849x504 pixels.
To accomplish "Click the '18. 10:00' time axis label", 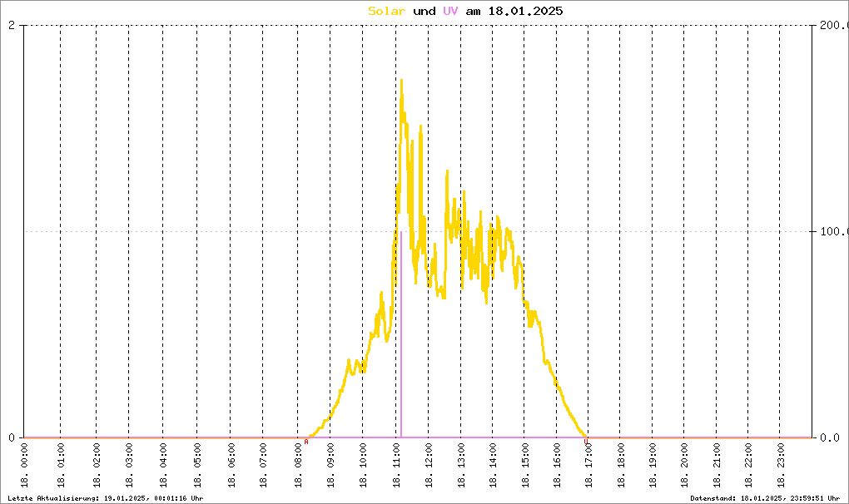I will point(363,466).
